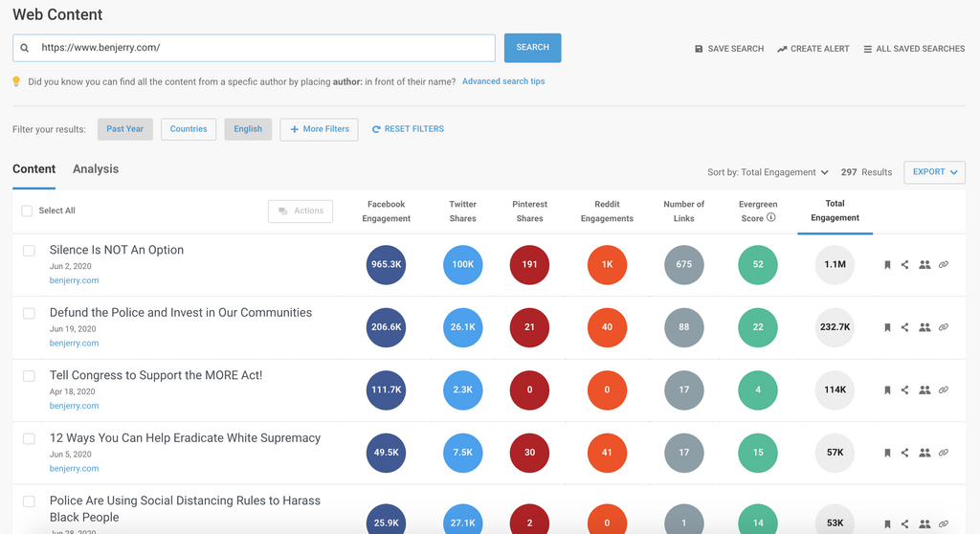The width and height of the screenshot is (980, 534).
Task: View sharers icon for 'Tell Congress' row
Action: [924, 390]
